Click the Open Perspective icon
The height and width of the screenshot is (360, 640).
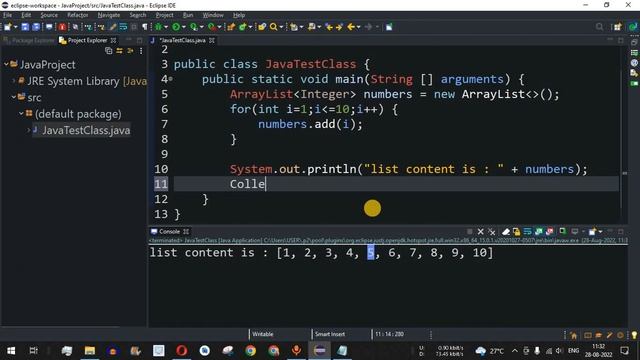click(617, 27)
